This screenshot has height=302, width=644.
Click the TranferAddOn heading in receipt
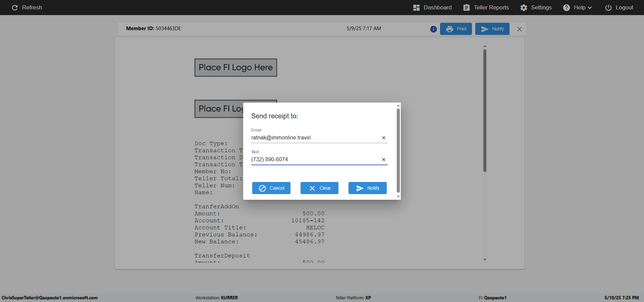click(x=217, y=206)
